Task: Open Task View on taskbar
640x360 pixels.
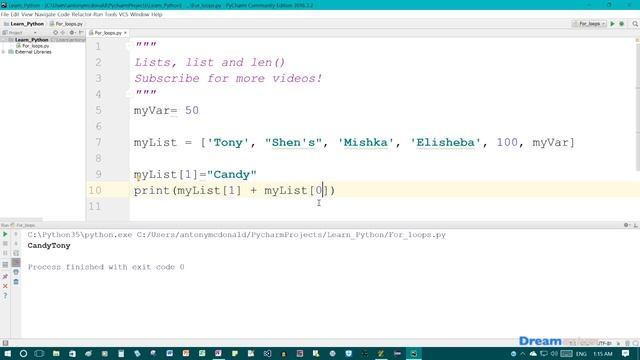Action: coord(39,353)
